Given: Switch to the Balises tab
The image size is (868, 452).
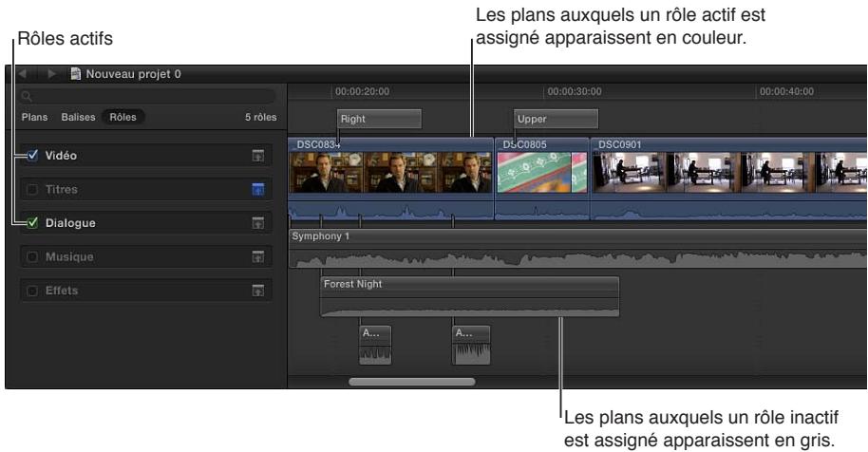Looking at the screenshot, I should 78,118.
